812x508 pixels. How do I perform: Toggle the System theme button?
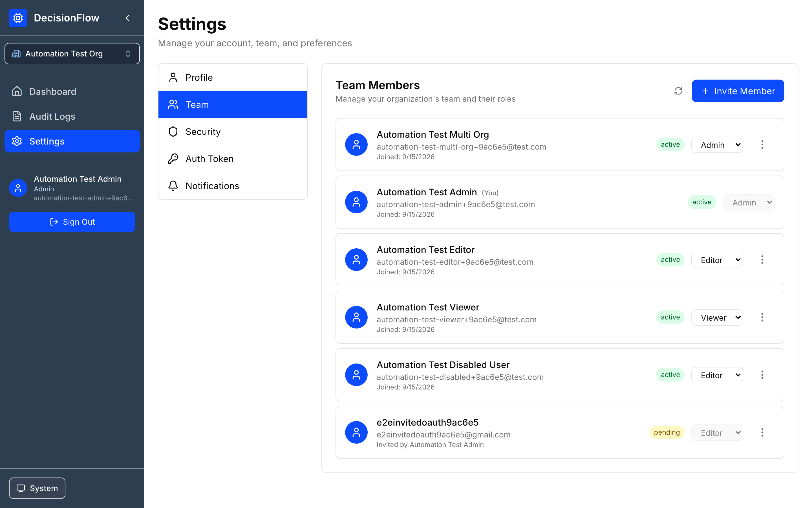37,488
